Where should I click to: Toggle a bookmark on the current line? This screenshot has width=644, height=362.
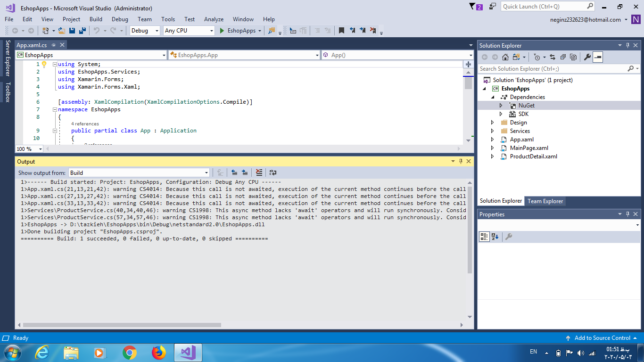click(x=342, y=31)
